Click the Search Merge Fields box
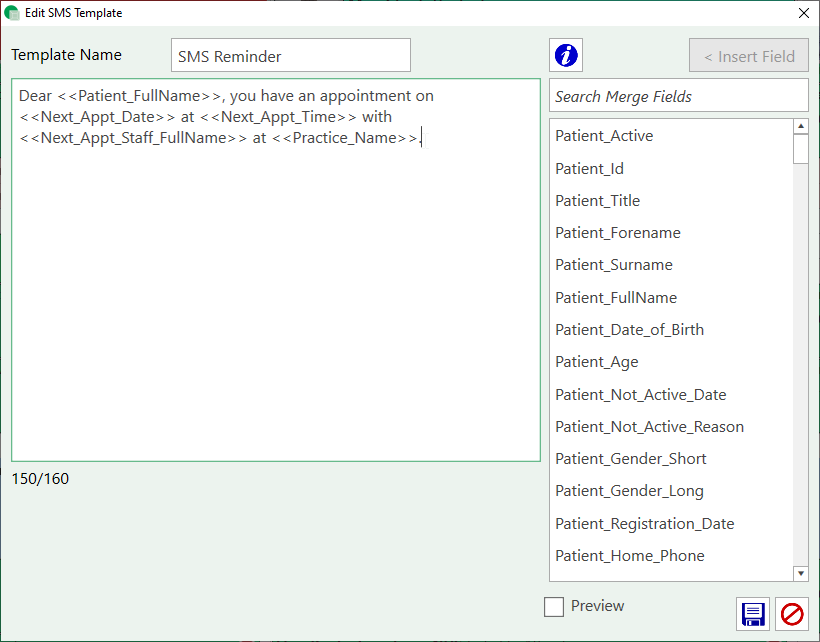Image resolution: width=820 pixels, height=642 pixels. coord(679,95)
